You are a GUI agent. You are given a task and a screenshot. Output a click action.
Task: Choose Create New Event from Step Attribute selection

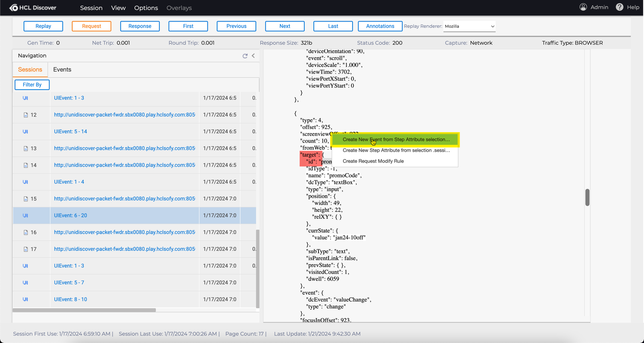[396, 140]
